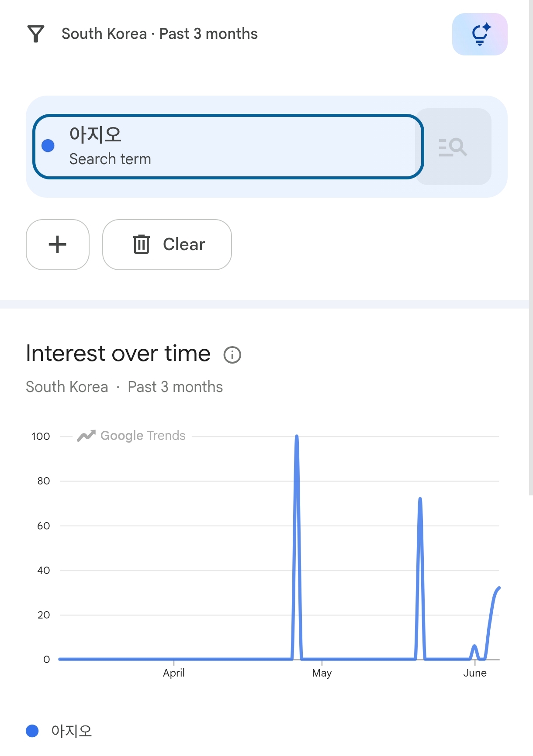Click the explore search term icon
The width and height of the screenshot is (533, 756).
click(453, 147)
